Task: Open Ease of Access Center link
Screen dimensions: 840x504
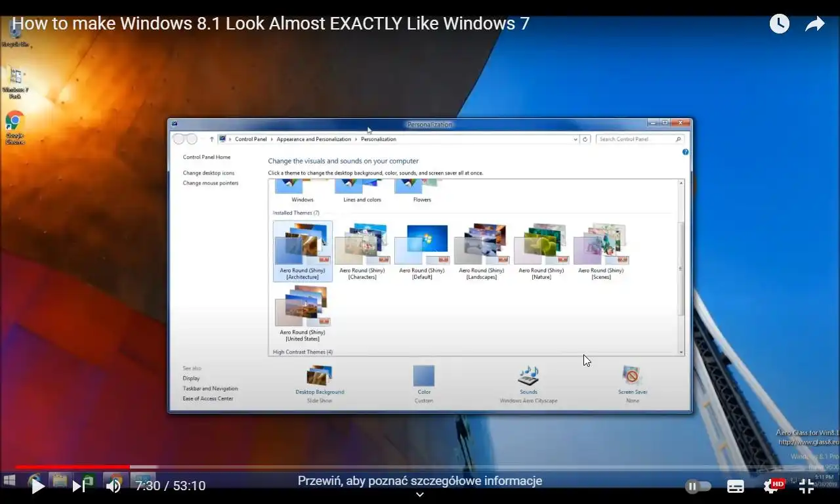Action: point(208,399)
